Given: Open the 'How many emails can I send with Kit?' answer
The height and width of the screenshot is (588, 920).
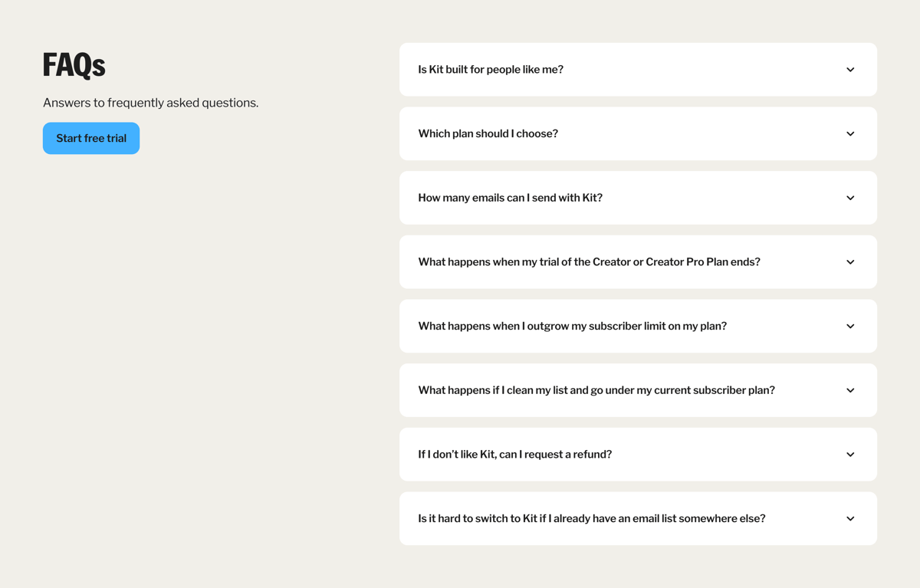Looking at the screenshot, I should point(638,198).
